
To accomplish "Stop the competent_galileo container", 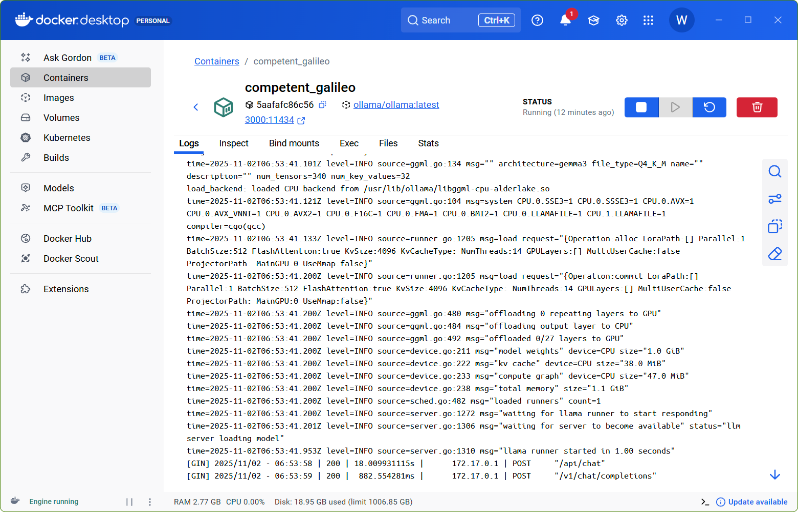I will [641, 107].
